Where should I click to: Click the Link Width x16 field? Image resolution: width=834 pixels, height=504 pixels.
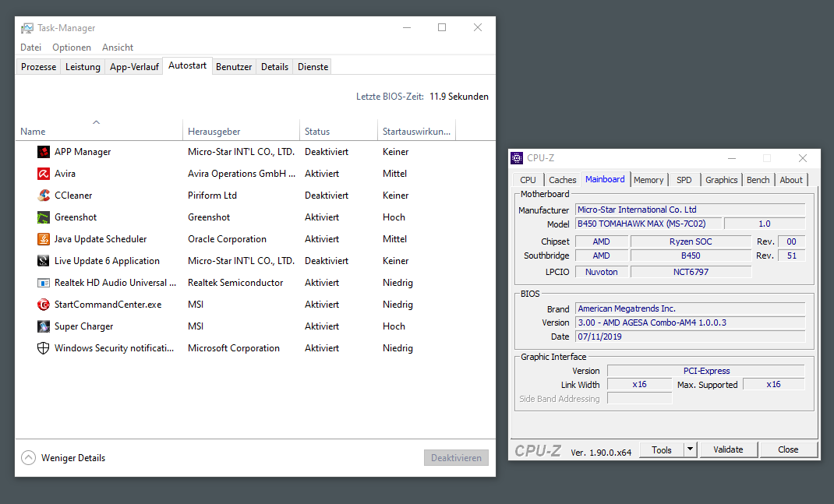click(639, 384)
